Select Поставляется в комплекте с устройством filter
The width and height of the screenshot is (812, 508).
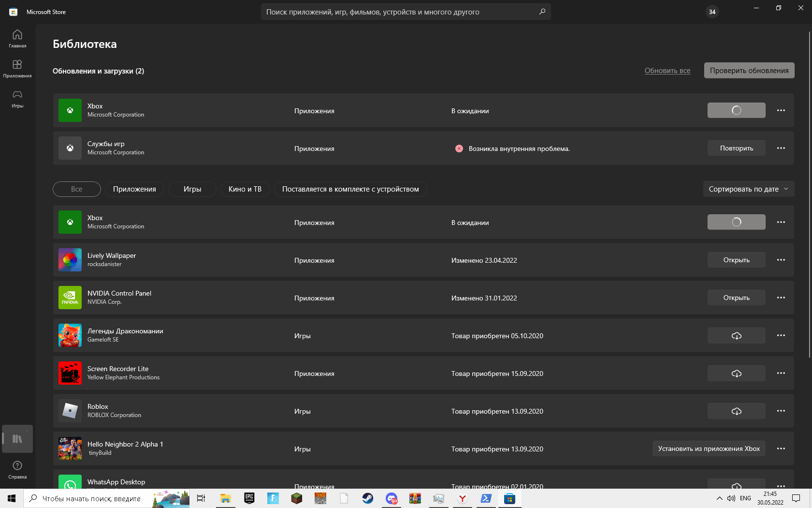(x=350, y=189)
